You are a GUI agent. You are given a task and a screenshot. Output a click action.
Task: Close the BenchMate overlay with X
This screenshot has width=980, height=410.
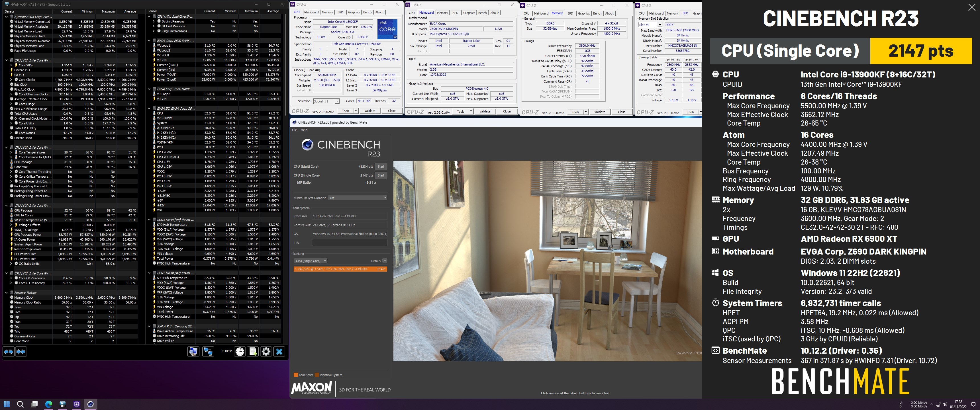click(x=972, y=8)
